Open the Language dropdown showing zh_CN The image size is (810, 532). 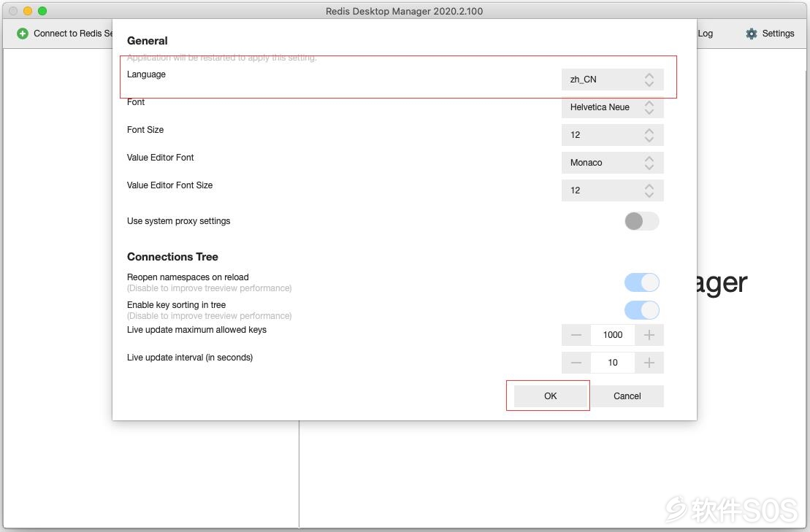(612, 80)
